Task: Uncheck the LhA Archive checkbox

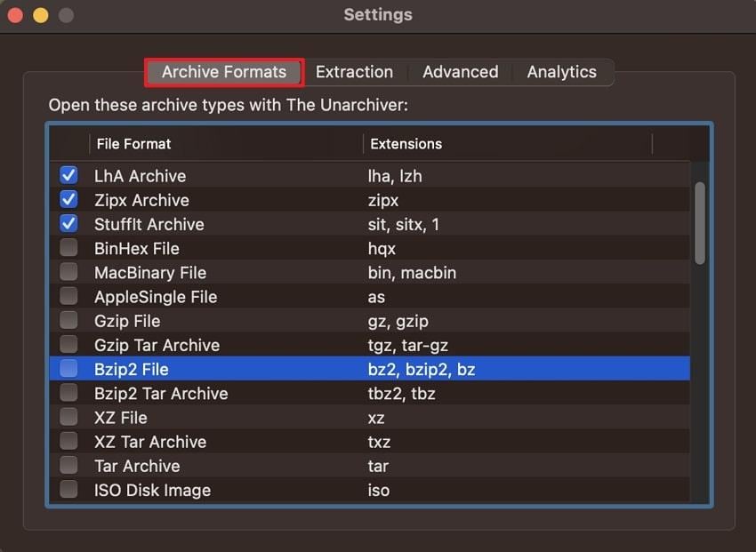Action: click(x=68, y=175)
